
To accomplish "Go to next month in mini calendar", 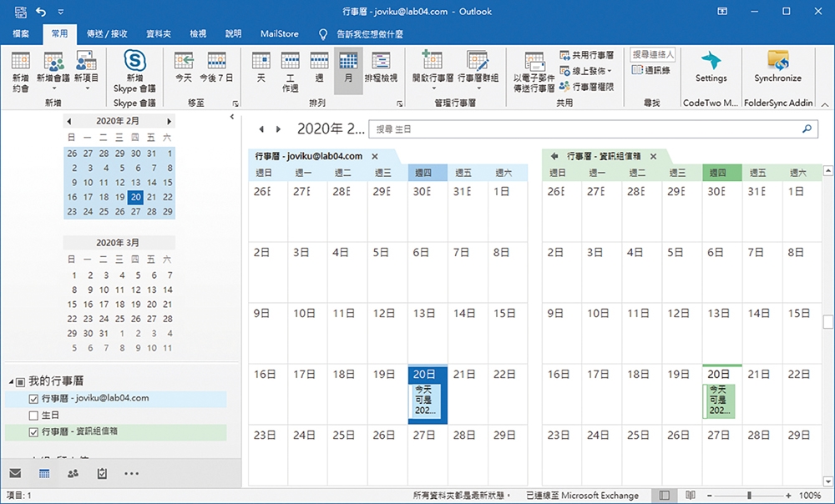I will tap(169, 121).
